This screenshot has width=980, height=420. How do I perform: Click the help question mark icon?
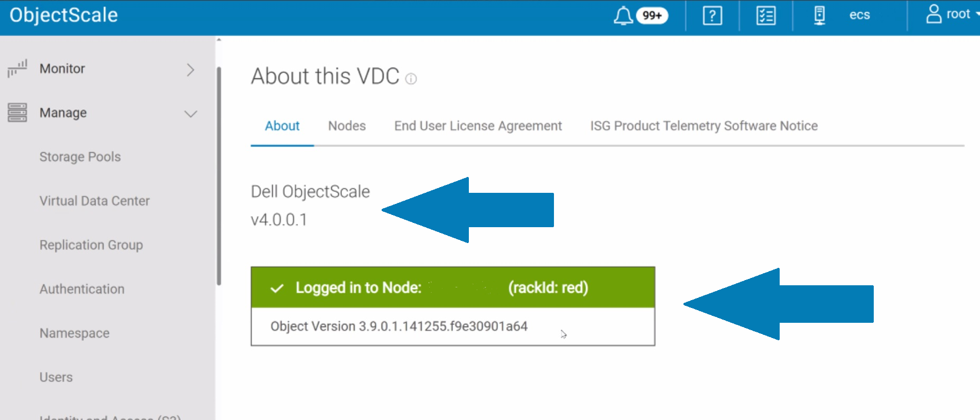tap(712, 15)
